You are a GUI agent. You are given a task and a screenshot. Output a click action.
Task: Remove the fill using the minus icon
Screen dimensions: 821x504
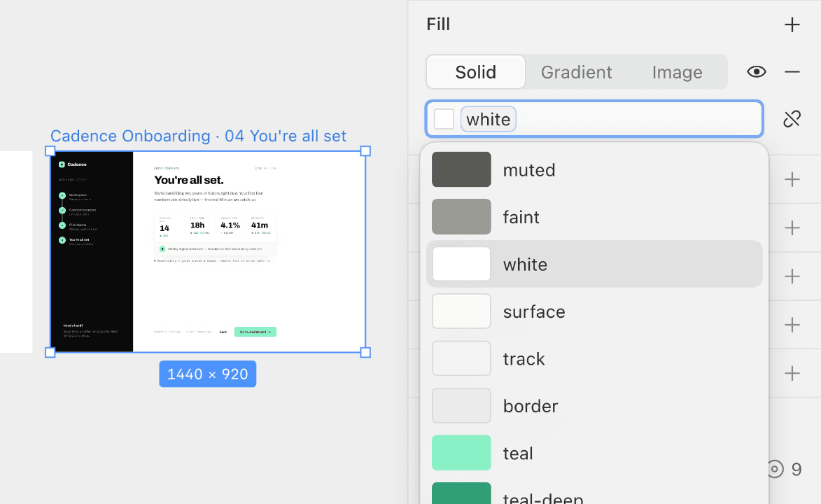(792, 72)
